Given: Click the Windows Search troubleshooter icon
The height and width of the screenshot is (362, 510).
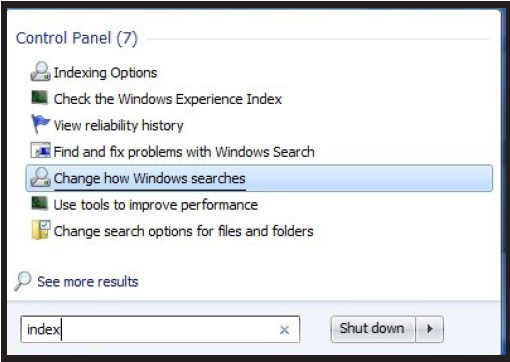Looking at the screenshot, I should pyautogui.click(x=40, y=151).
